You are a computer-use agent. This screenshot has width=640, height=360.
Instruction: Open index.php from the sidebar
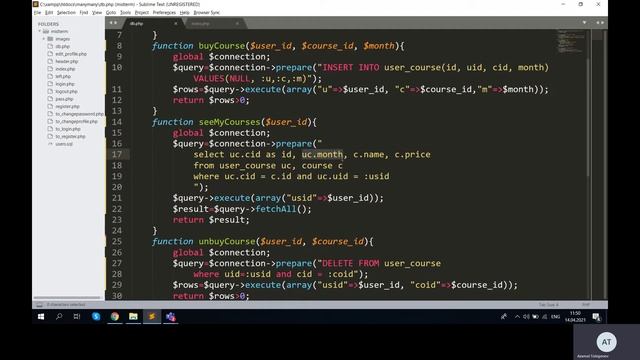tap(65, 69)
